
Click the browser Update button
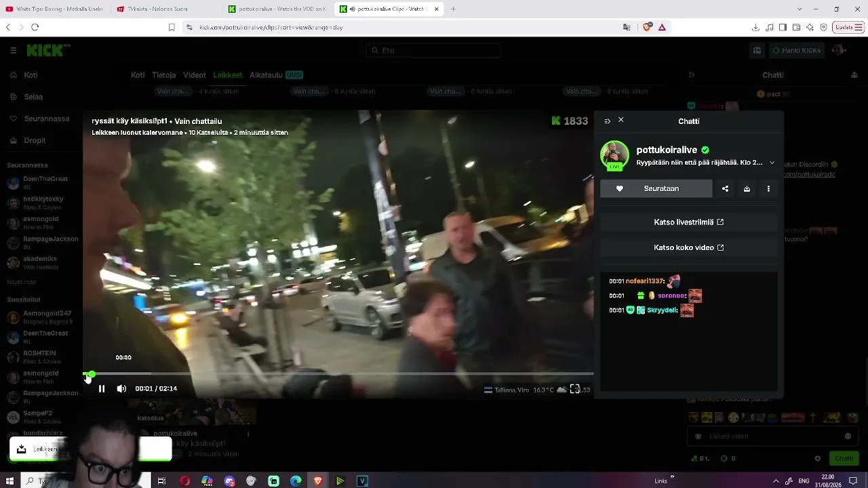pyautogui.click(x=848, y=27)
